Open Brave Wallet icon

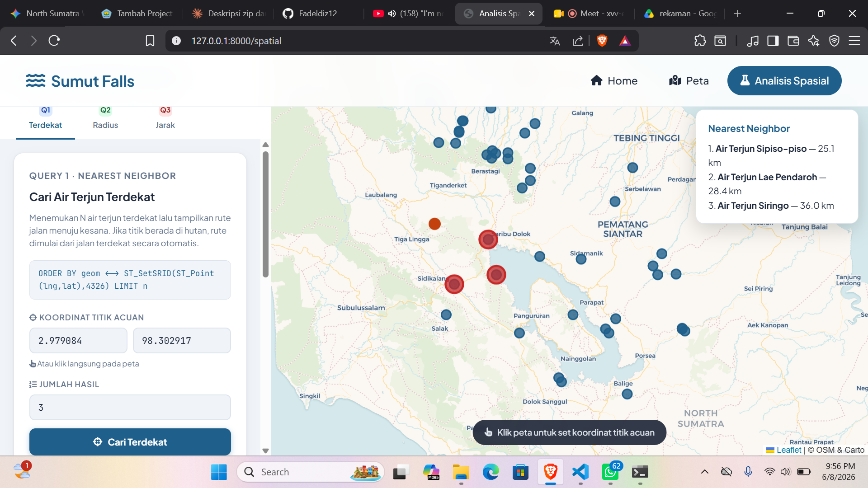[x=793, y=41]
